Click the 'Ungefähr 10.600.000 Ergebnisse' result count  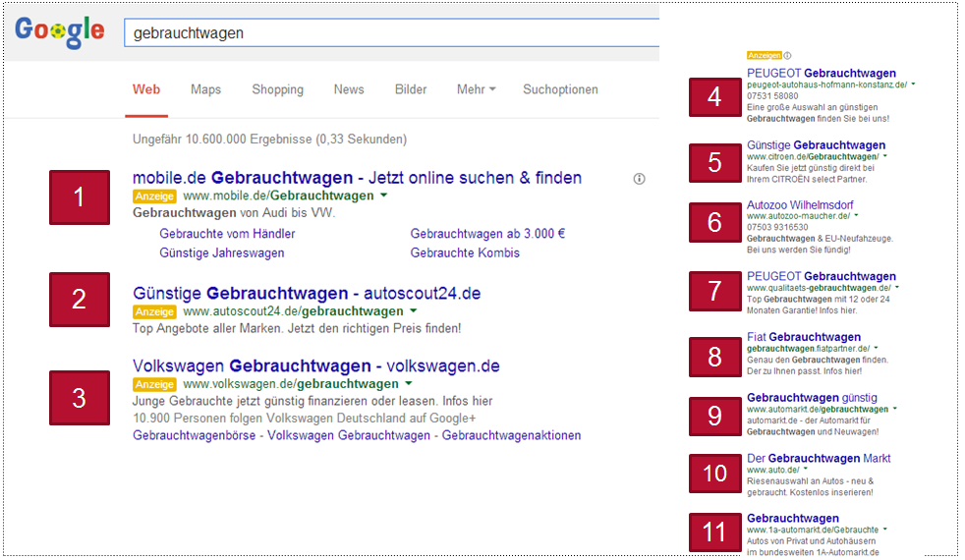(x=269, y=140)
